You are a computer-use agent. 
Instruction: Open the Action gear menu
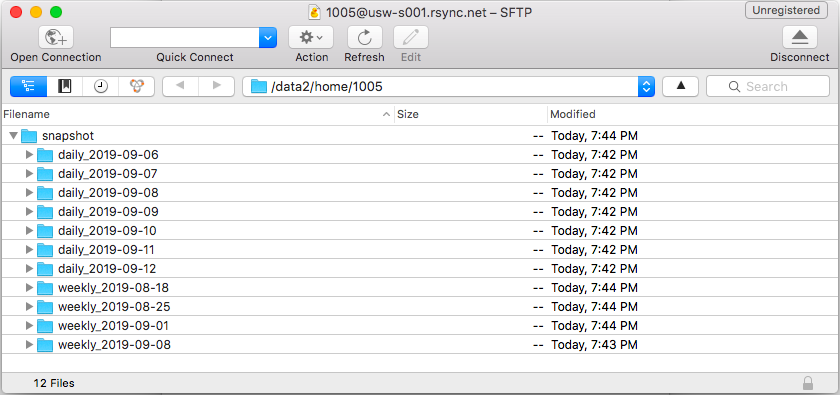pos(311,38)
